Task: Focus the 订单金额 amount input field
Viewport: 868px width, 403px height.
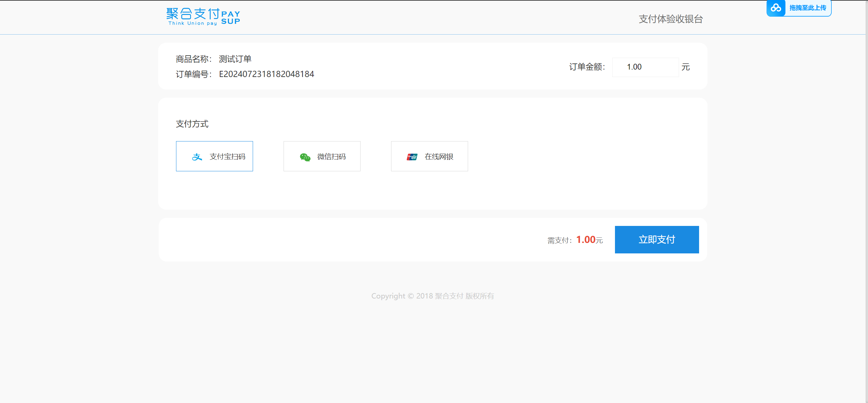Action: click(645, 67)
